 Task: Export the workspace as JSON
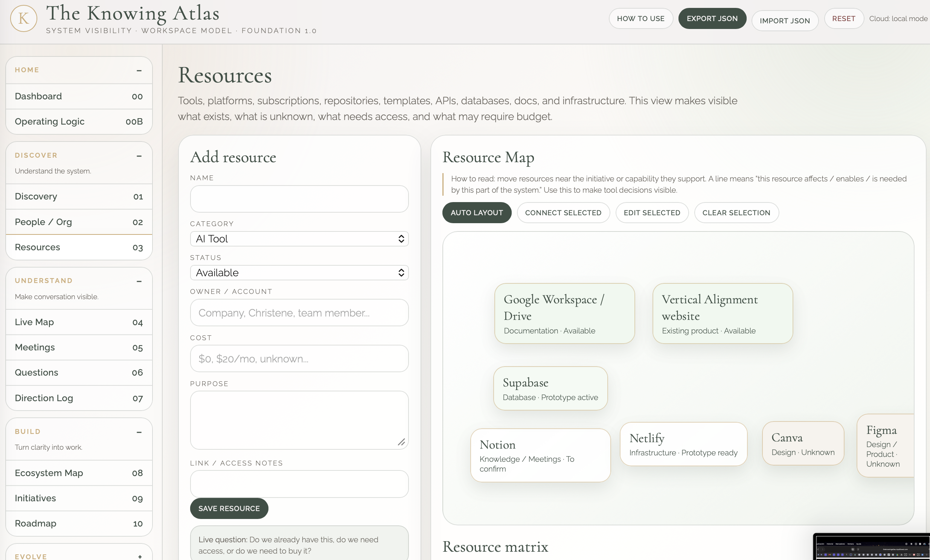click(x=712, y=18)
